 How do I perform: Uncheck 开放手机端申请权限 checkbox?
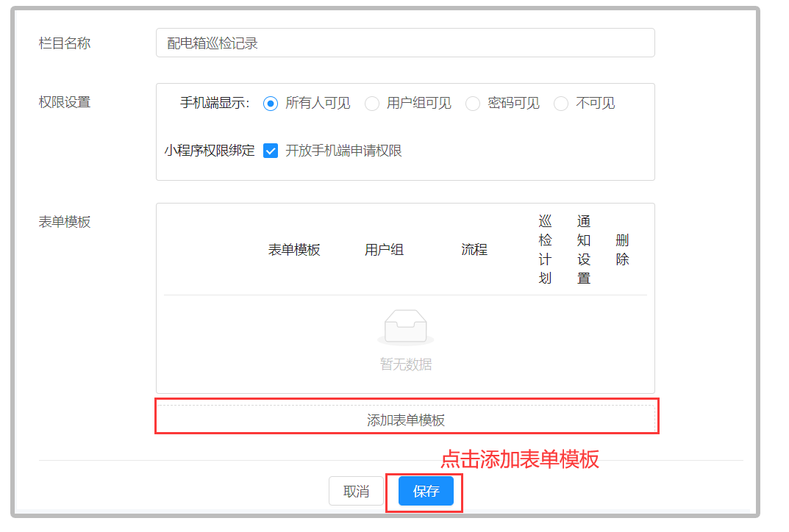tap(270, 151)
